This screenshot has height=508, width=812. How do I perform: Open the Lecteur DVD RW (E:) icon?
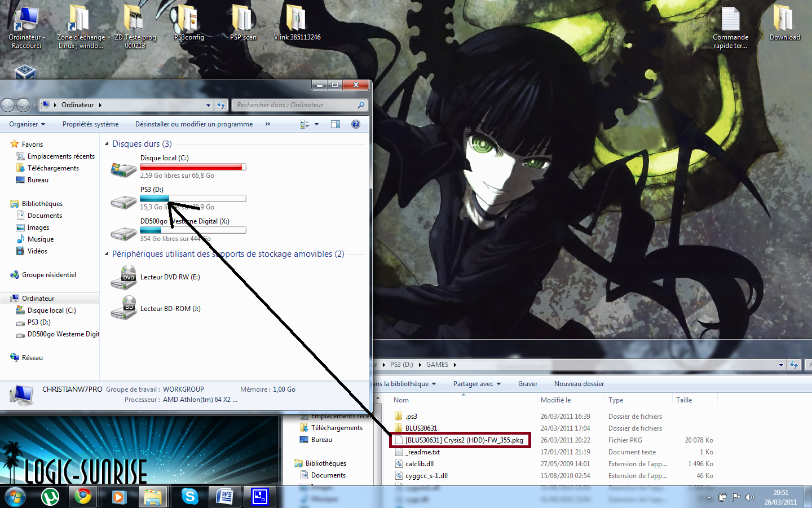123,277
